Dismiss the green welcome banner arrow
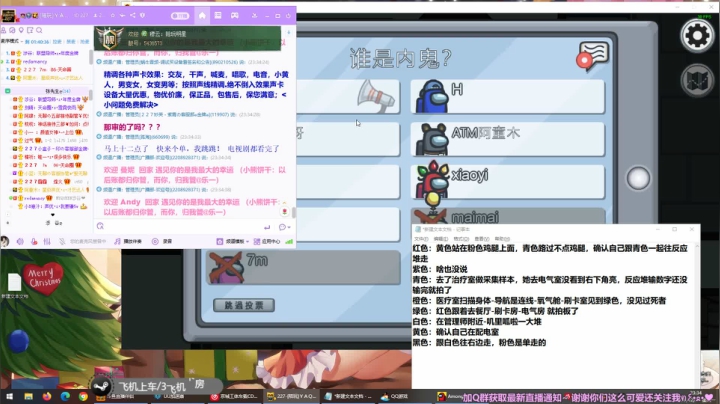The image size is (720, 404). click(x=288, y=33)
